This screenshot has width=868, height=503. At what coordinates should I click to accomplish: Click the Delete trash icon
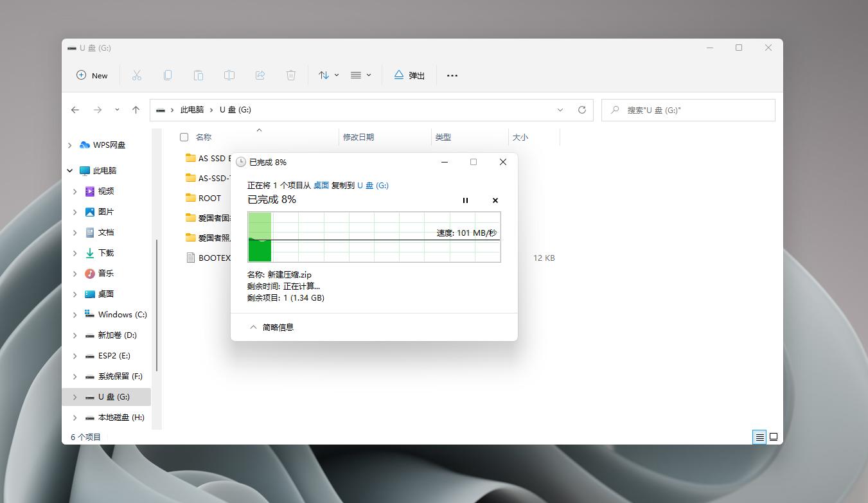click(x=291, y=75)
